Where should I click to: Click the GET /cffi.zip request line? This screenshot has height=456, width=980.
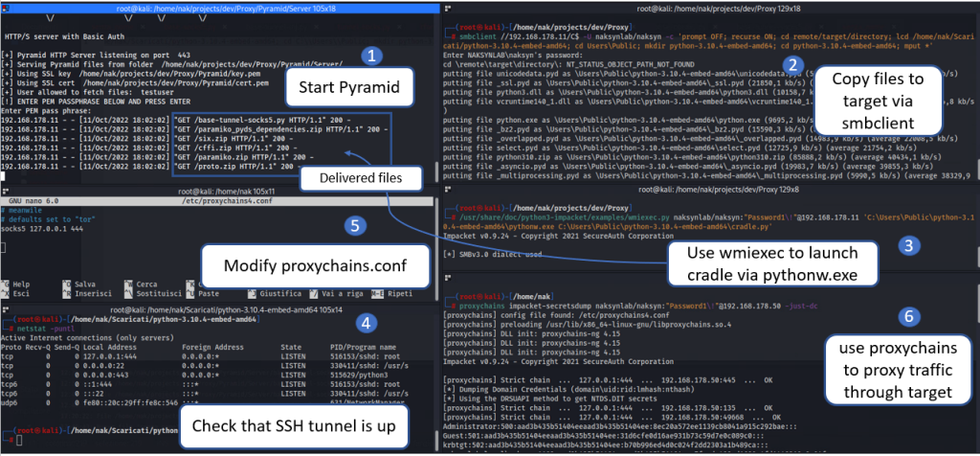149,148
